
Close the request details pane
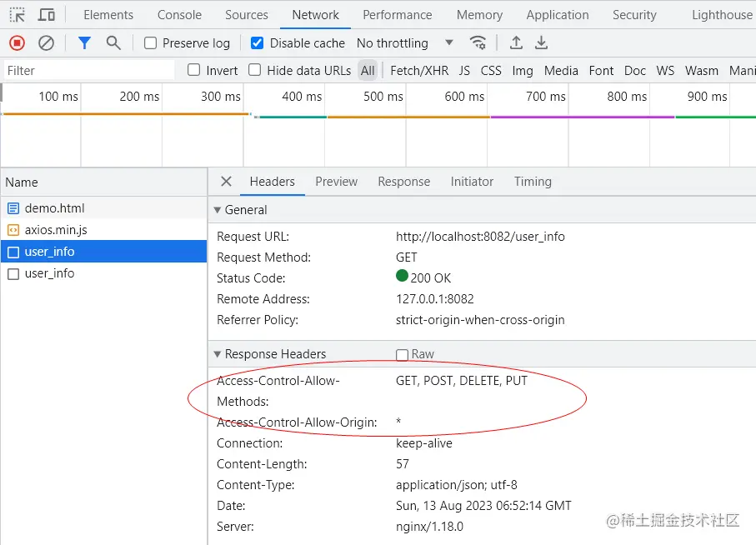point(226,182)
